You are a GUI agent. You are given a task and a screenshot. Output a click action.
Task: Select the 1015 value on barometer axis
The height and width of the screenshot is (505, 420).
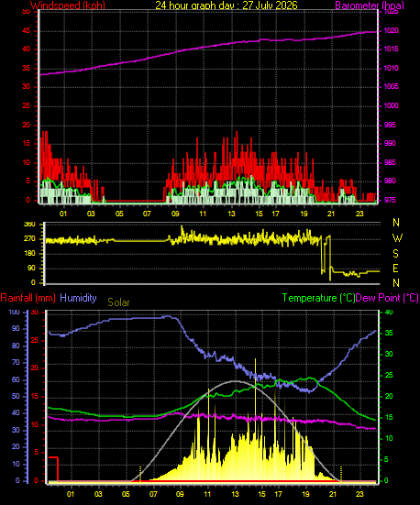[391, 49]
